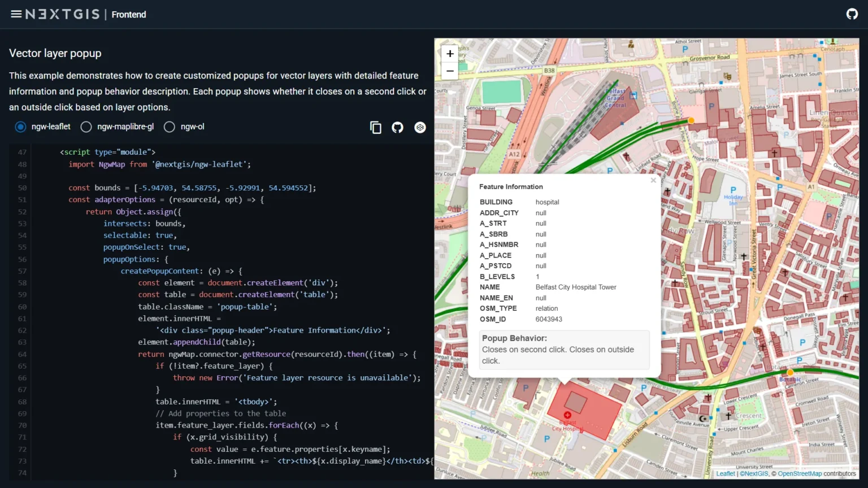The height and width of the screenshot is (488, 868).
Task: Select the OSM_ID value 6043943
Action: (x=549, y=320)
